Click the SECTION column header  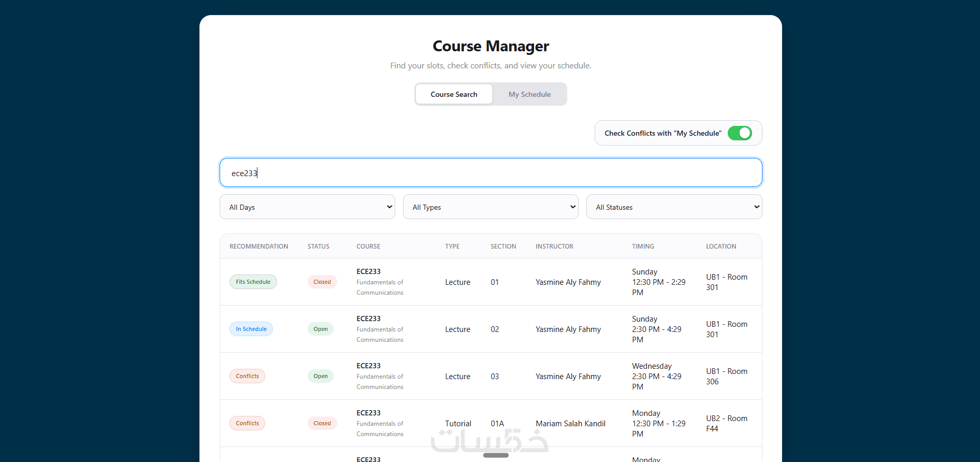pos(503,247)
